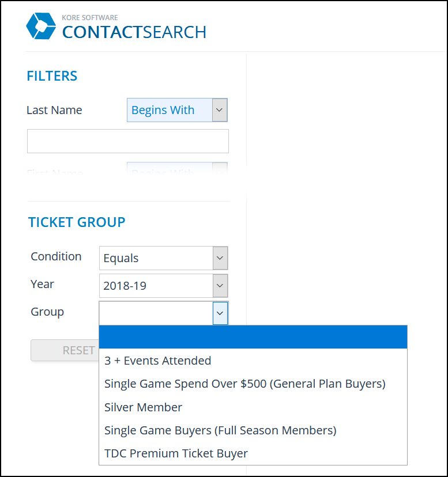
Task: Open the Year '2018-19' combo box
Action: (164, 286)
